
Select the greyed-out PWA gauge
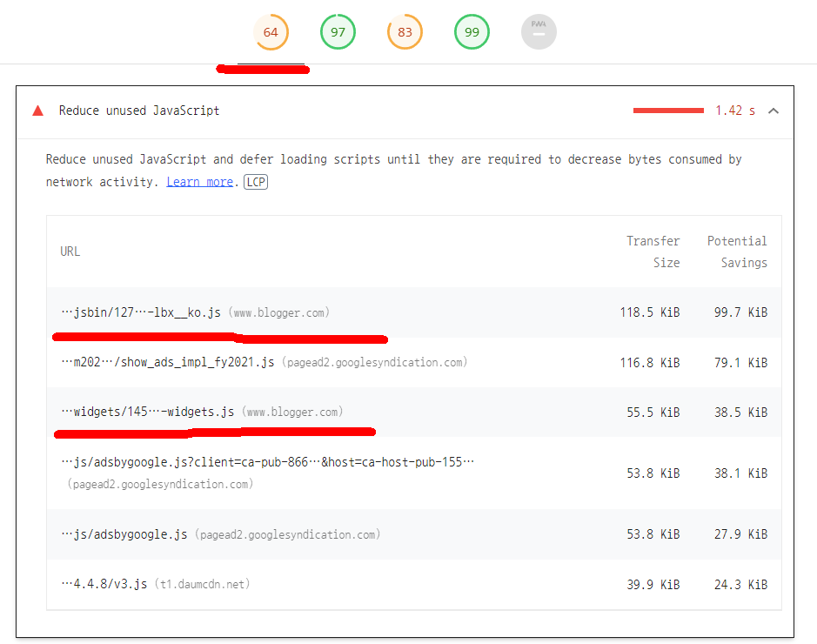tap(539, 32)
